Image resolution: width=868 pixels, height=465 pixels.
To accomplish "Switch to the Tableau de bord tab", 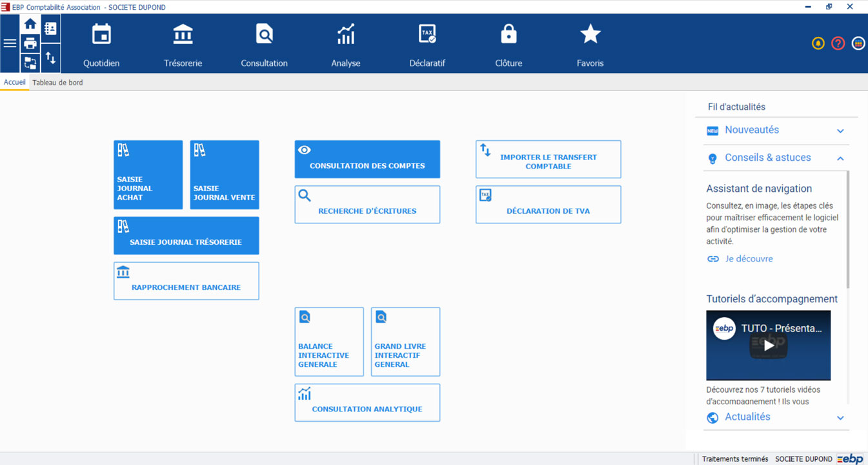I will coord(57,83).
